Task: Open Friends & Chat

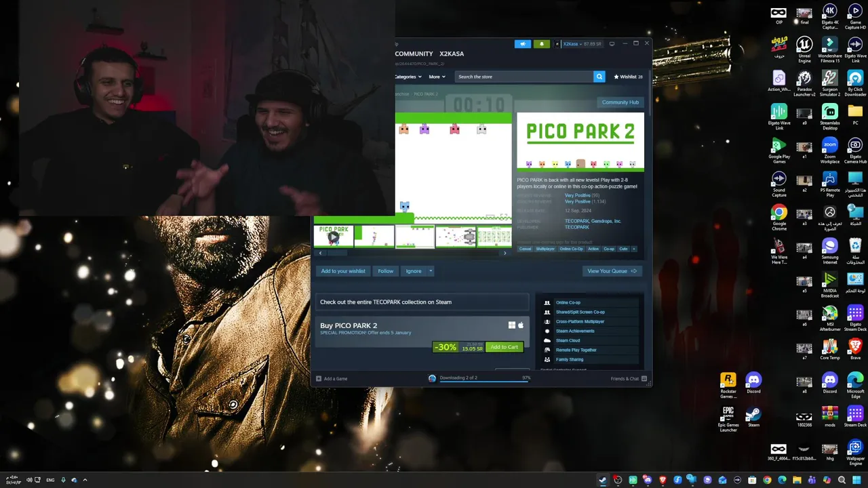Action: tap(629, 379)
